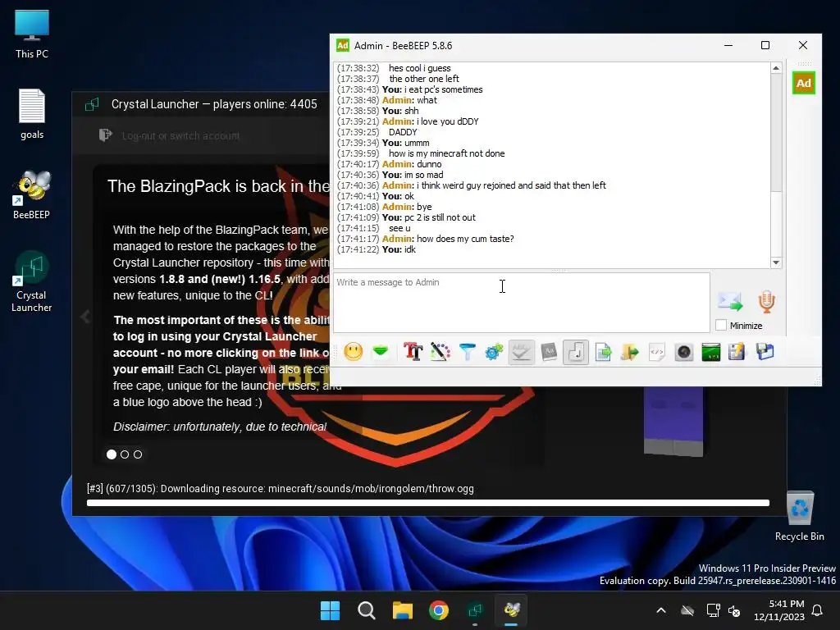Viewport: 840px width, 630px height.
Task: Select first news carousel dot
Action: (x=112, y=454)
